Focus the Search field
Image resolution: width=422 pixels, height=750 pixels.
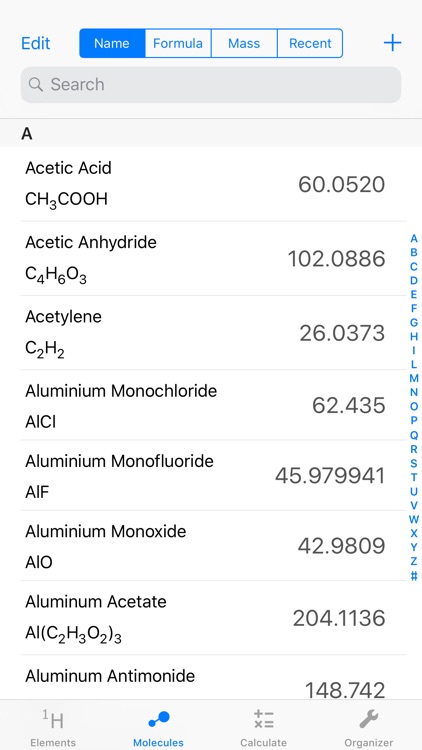(x=211, y=85)
